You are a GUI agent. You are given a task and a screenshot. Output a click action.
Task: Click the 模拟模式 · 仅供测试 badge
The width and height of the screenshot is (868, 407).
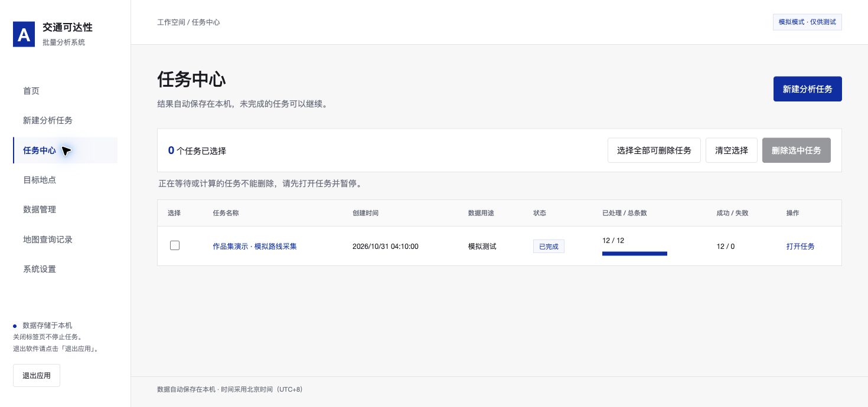coord(807,22)
